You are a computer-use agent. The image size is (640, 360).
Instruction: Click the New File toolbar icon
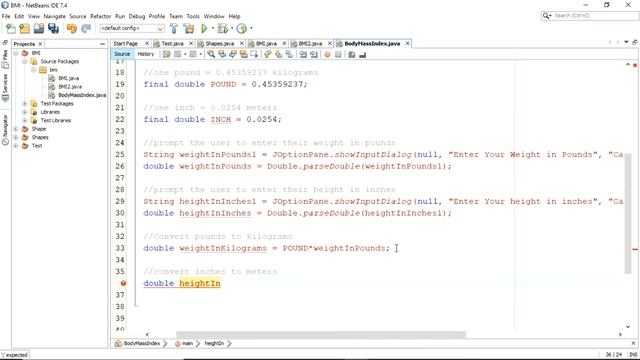(11, 29)
